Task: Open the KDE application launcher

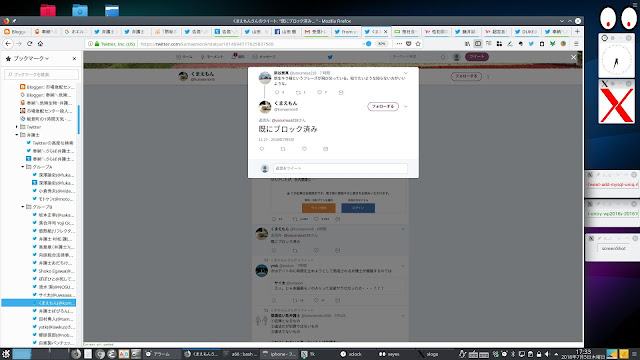Action: click(x=6, y=354)
